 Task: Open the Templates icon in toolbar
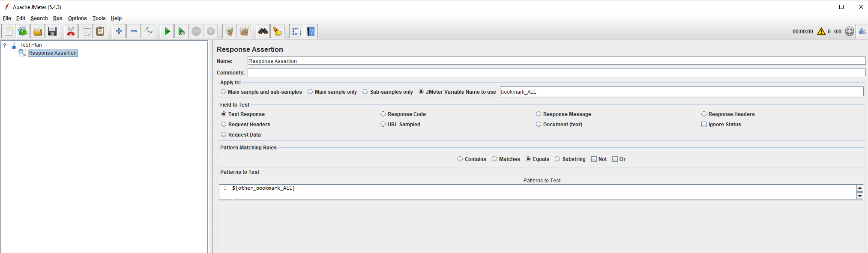pyautogui.click(x=23, y=31)
